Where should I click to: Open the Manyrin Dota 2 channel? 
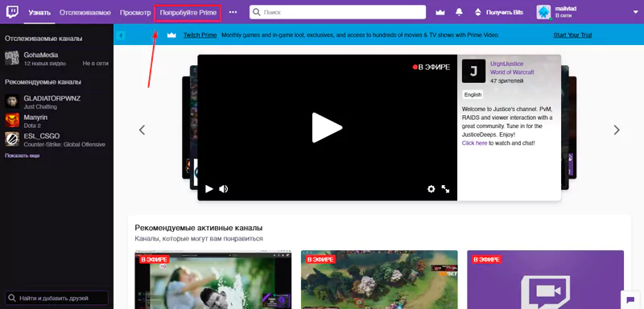coord(56,121)
